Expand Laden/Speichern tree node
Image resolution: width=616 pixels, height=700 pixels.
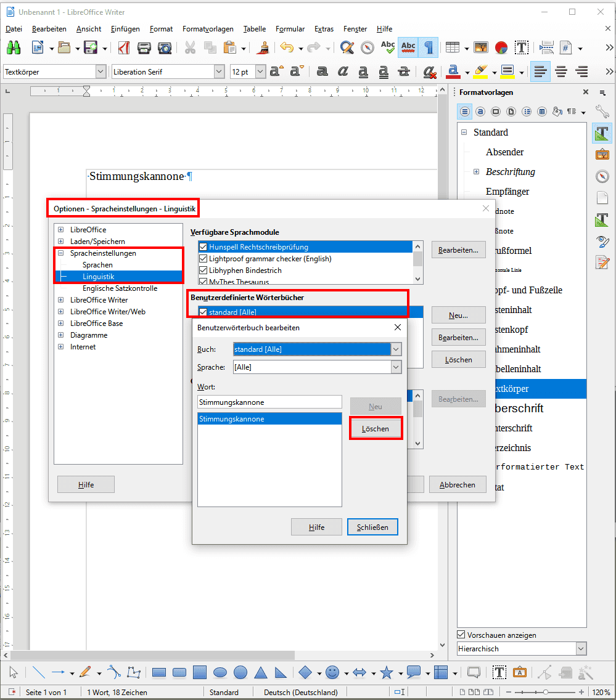point(61,242)
